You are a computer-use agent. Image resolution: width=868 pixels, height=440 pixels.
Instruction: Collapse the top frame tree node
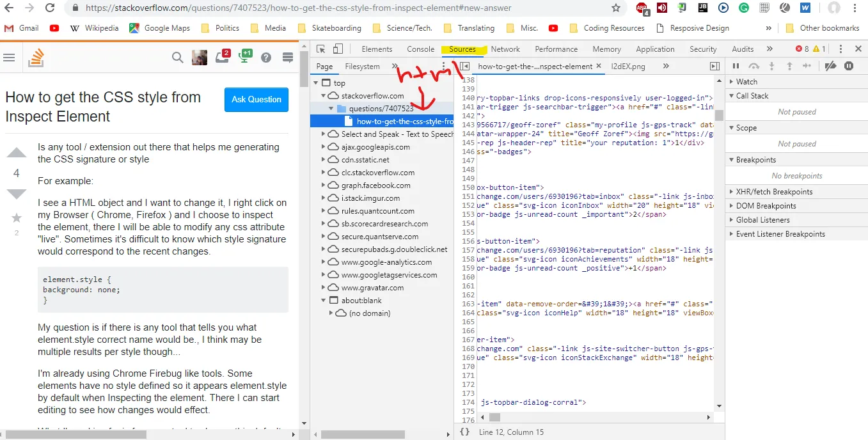(316, 83)
